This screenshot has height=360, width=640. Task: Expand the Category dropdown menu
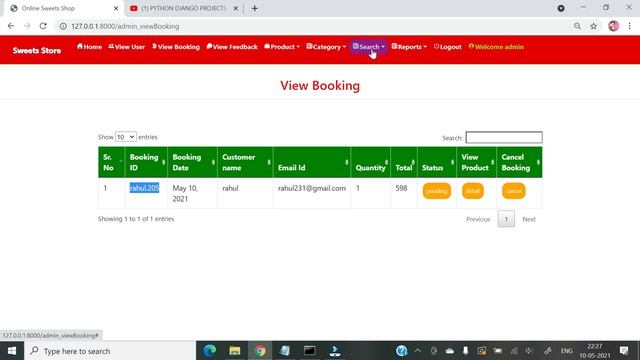[x=326, y=47]
